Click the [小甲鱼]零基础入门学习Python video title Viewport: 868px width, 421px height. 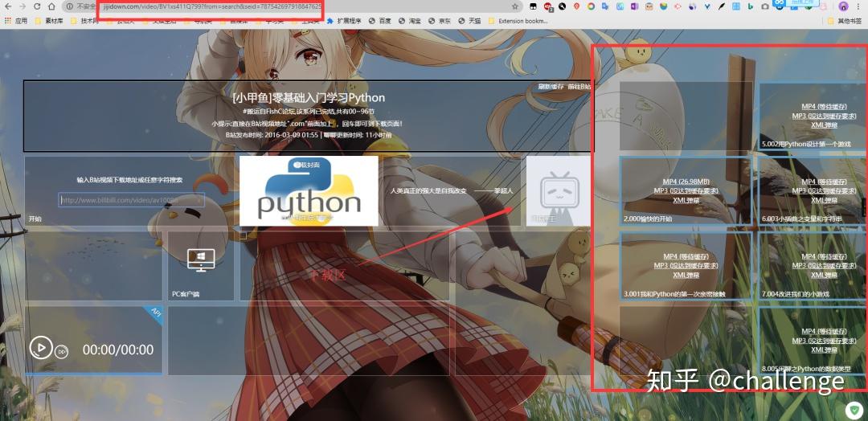(309, 98)
